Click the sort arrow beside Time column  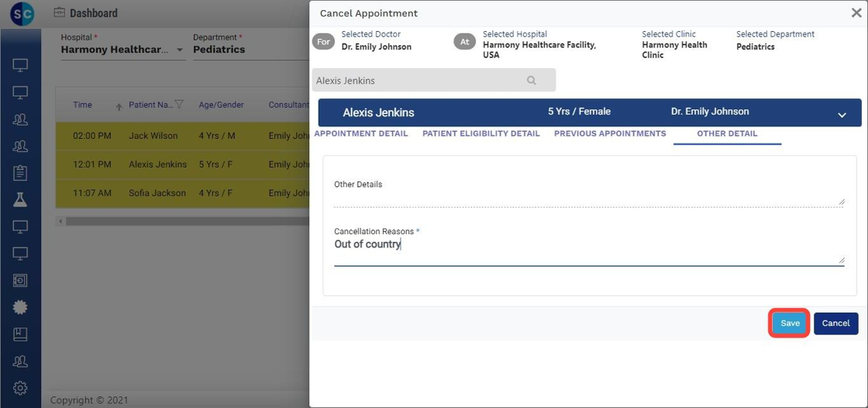tap(119, 107)
